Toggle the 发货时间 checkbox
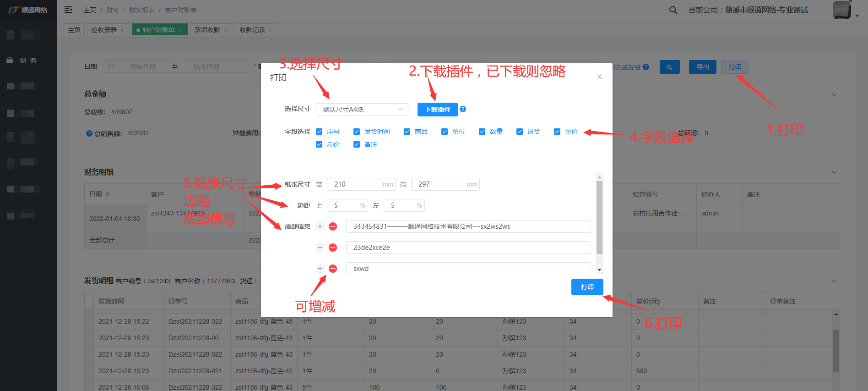The width and height of the screenshot is (868, 391). coord(357,132)
